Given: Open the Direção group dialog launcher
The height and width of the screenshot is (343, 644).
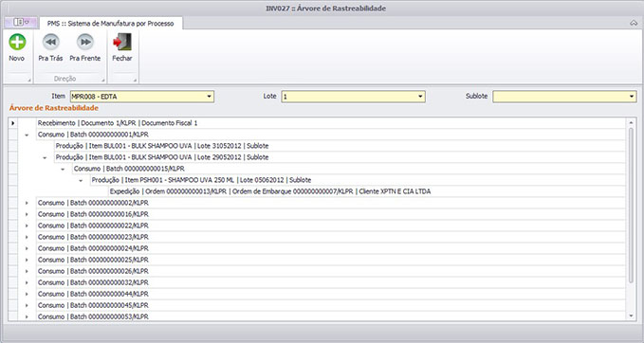Looking at the screenshot, I should pyautogui.click(x=103, y=81).
